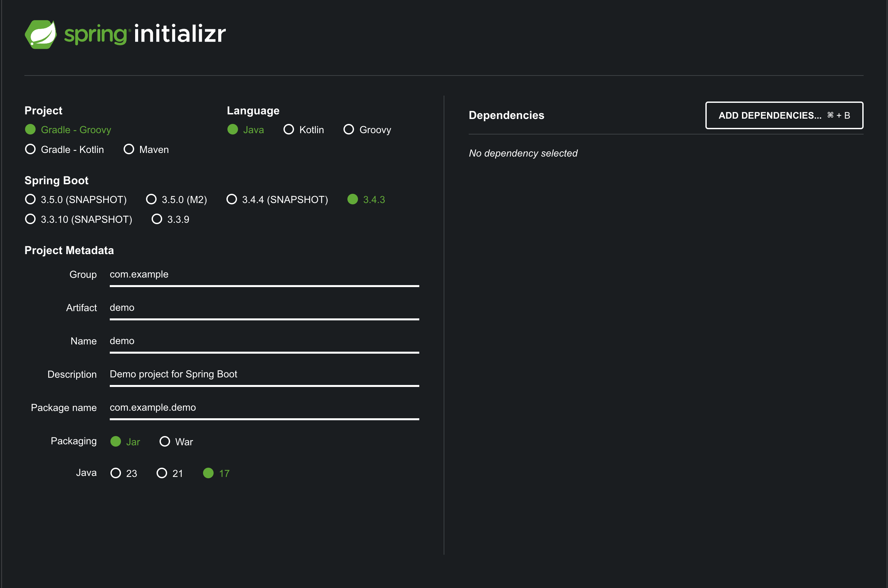The image size is (888, 588).
Task: Choose Java version 21
Action: [162, 473]
